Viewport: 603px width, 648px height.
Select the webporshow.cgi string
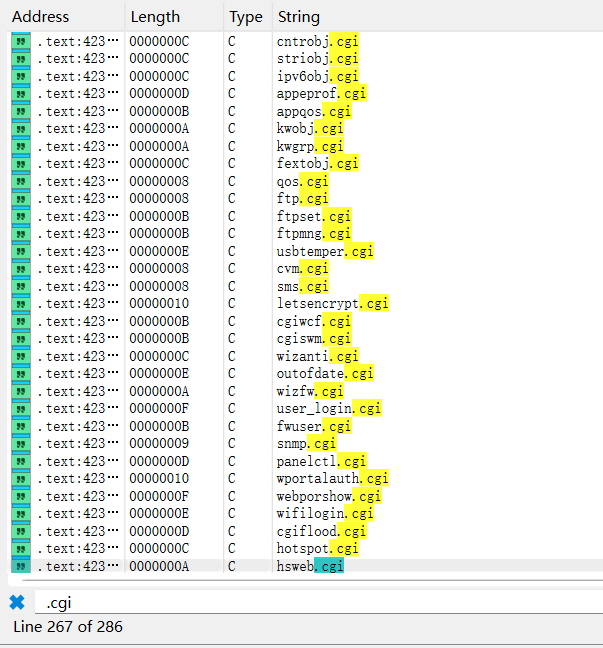pos(329,496)
